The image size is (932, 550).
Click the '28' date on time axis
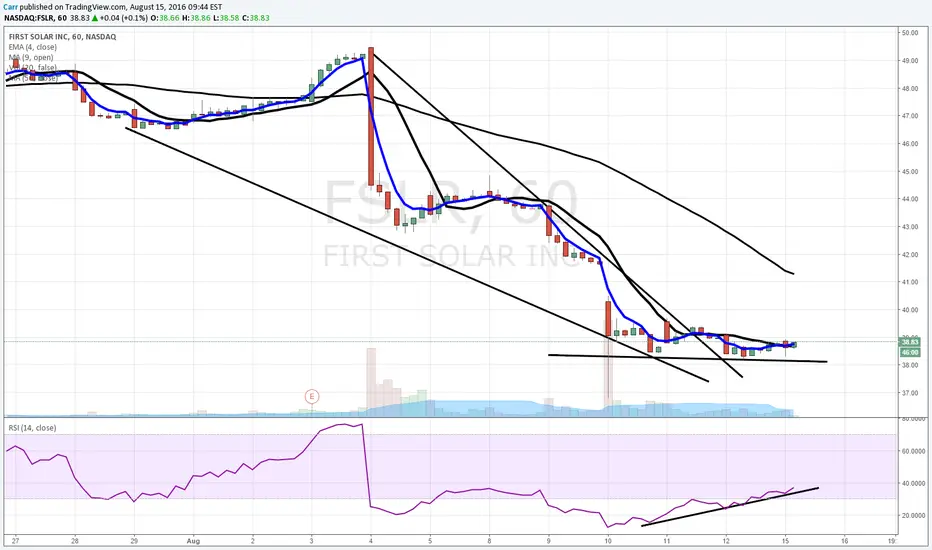click(x=75, y=541)
